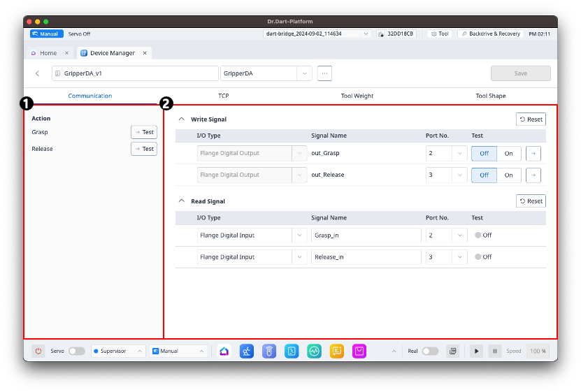Open Port No. dropdown for out_Grasp
This screenshot has height=392, width=581.
point(445,154)
